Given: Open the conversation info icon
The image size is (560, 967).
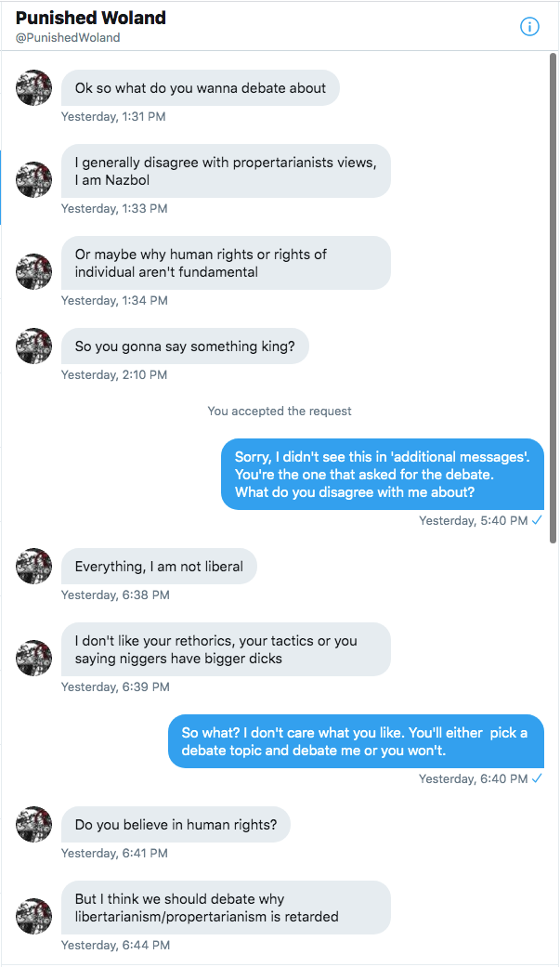Looking at the screenshot, I should (x=529, y=27).
